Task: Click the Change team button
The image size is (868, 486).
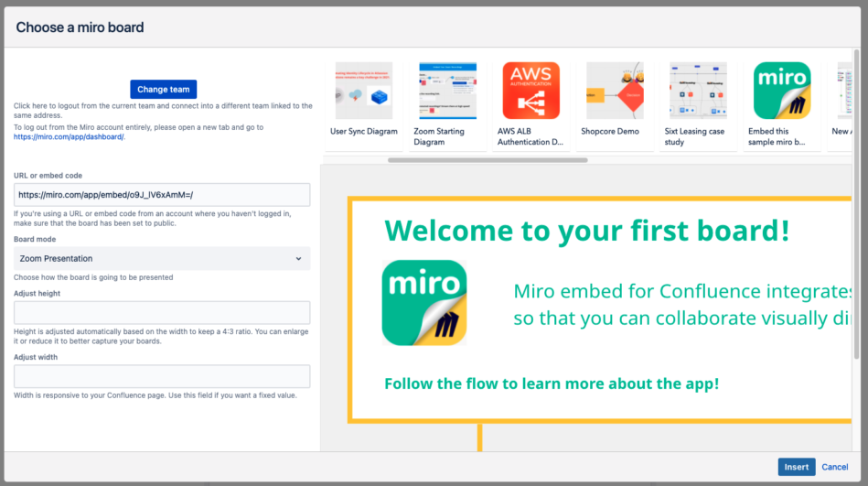Action: (x=164, y=89)
